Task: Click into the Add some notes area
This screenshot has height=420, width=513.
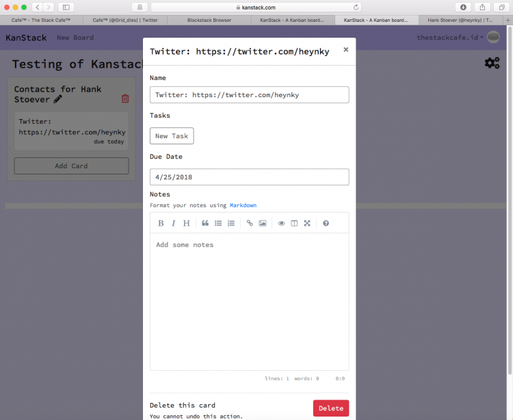Action: click(x=249, y=301)
